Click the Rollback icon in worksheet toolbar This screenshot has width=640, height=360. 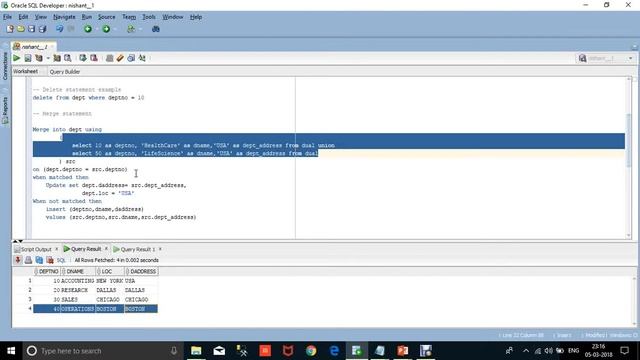click(94, 58)
